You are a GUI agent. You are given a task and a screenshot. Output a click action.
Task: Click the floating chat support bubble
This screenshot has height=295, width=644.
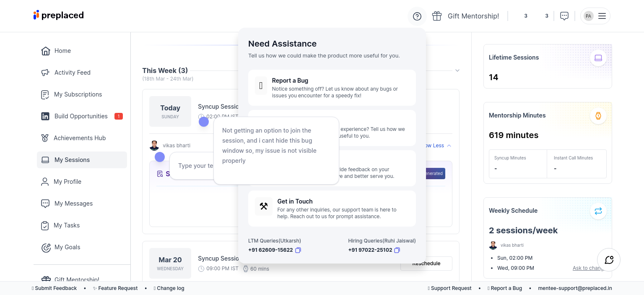click(609, 260)
